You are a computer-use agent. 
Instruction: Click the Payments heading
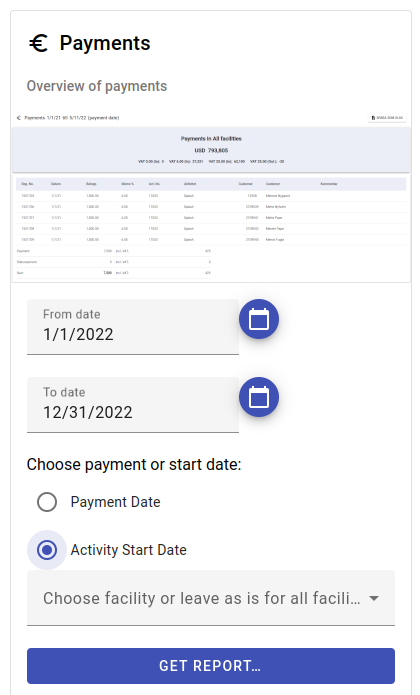(x=105, y=43)
